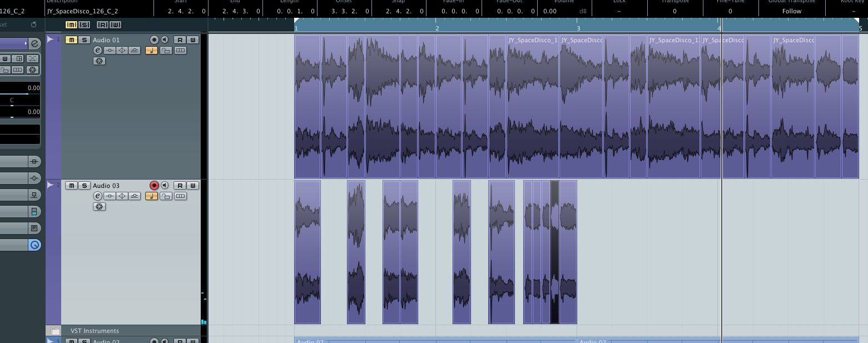Click the Inspector lane display type button
868x343 pixels.
18,69
